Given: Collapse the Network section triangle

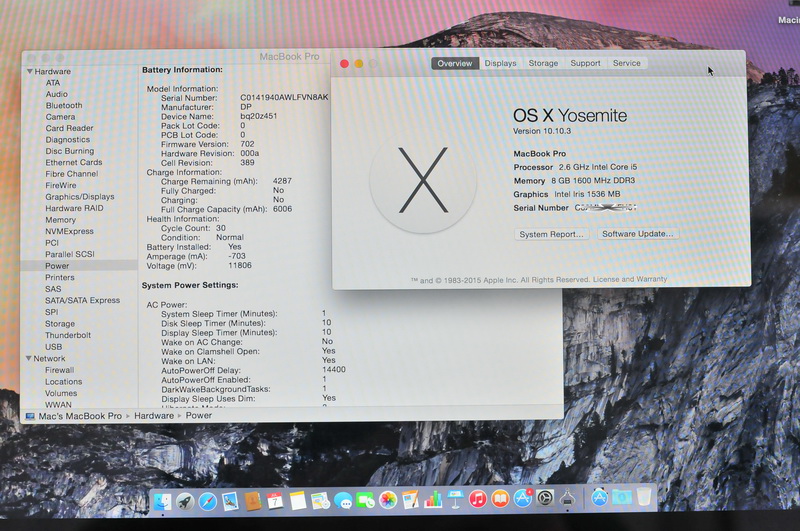Looking at the screenshot, I should pyautogui.click(x=29, y=359).
